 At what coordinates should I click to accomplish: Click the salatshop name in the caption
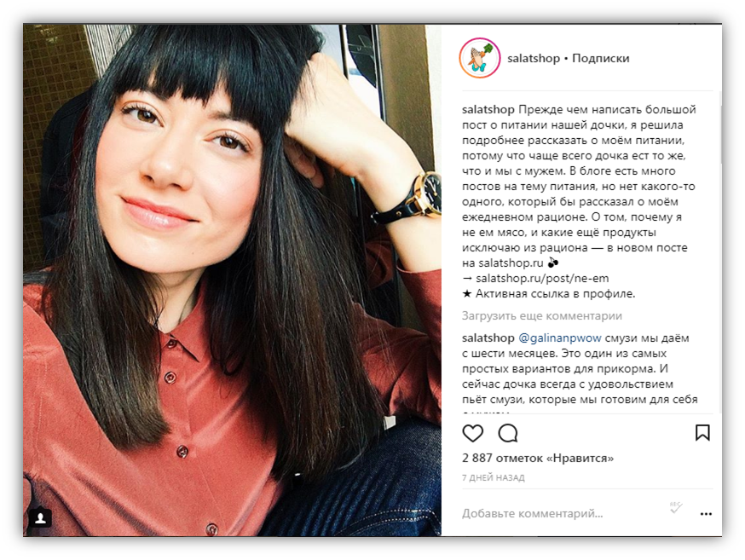coord(488,110)
